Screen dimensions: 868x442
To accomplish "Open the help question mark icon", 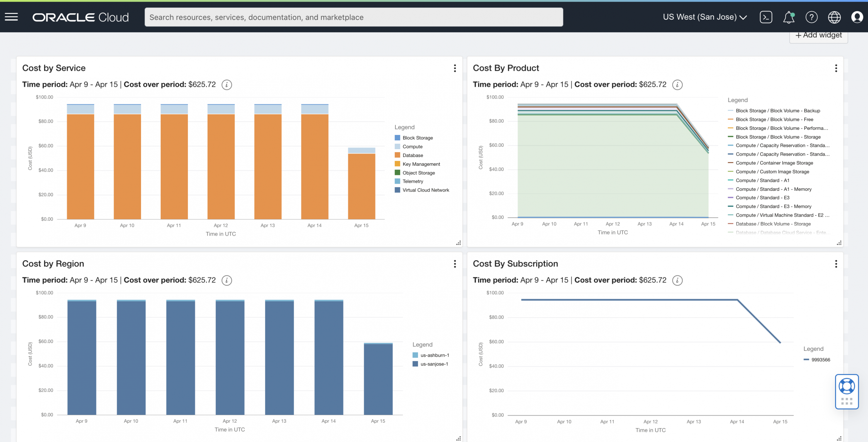I will tap(812, 17).
